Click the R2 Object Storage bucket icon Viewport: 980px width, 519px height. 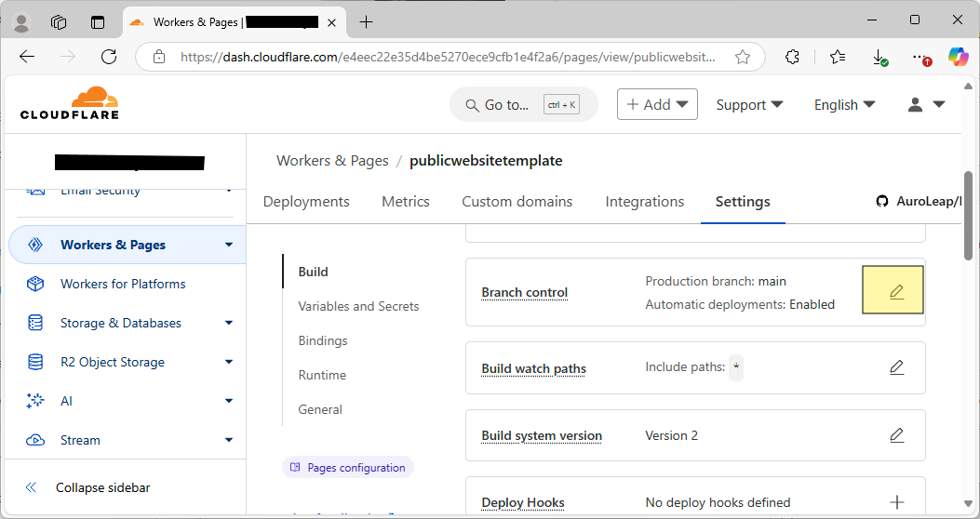pos(35,362)
